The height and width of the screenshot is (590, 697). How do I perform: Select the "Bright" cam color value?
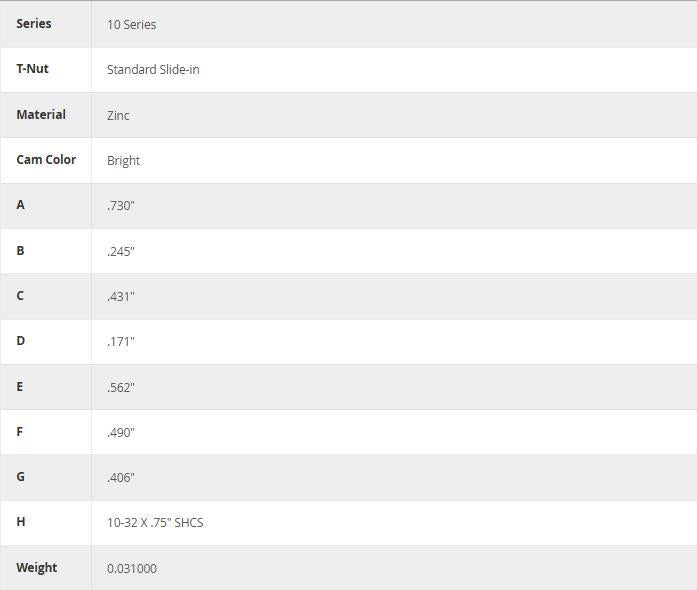pos(123,161)
